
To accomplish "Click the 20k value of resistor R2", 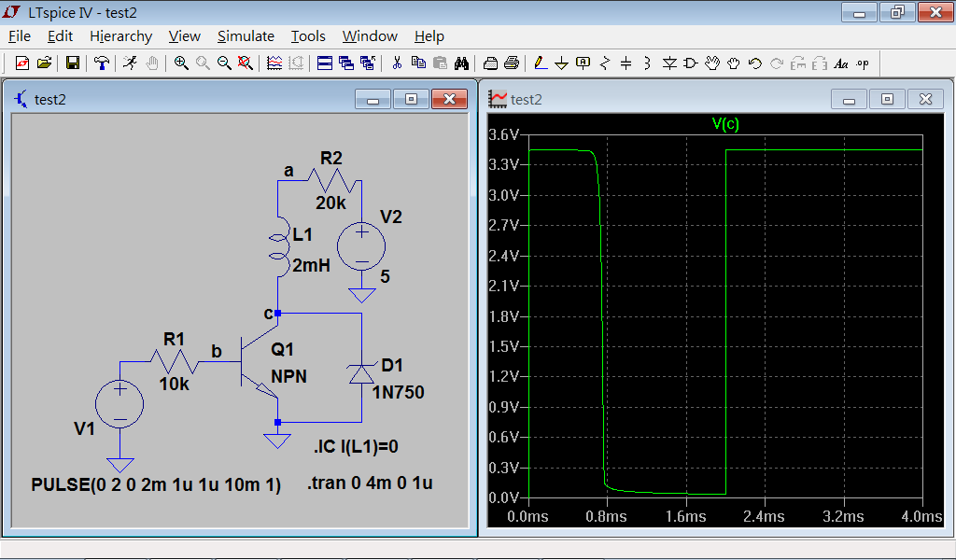I will pos(331,203).
